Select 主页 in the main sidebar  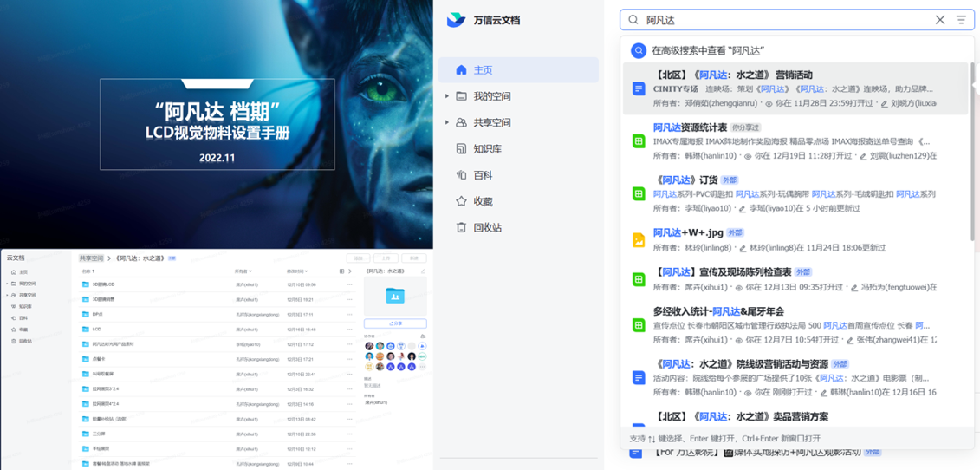click(x=518, y=70)
